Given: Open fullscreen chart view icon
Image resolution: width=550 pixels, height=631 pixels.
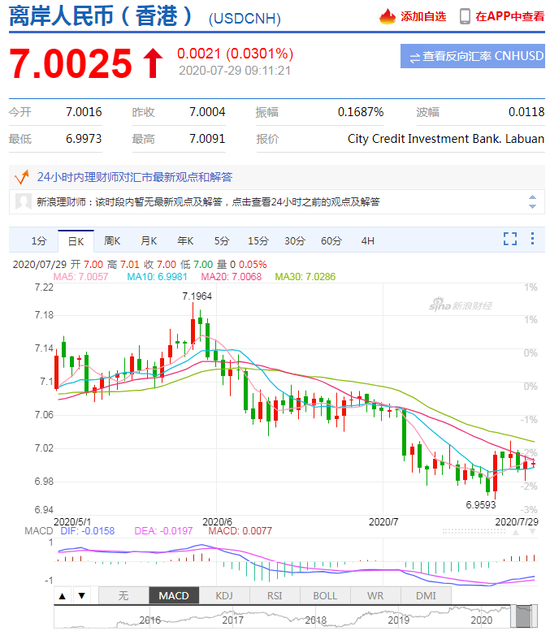Looking at the screenshot, I should pos(510,239).
